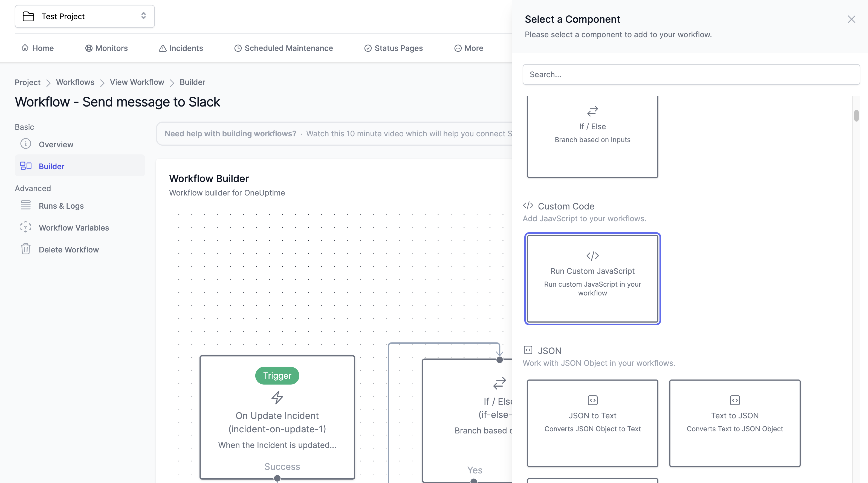Screen dimensions: 868x483
Task: Go to the Home tab
Action: coord(37,48)
